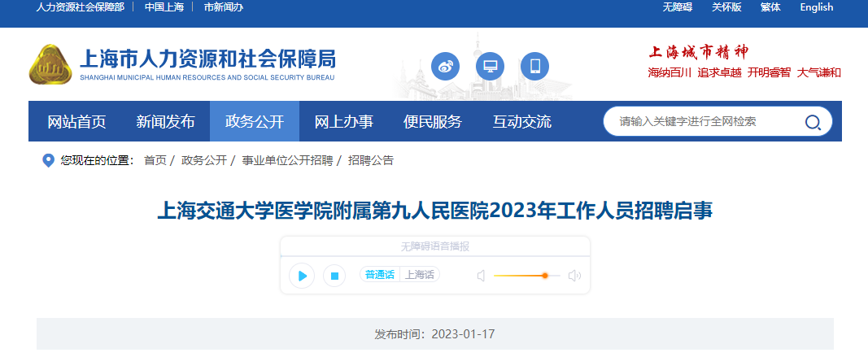Click the 海纳百川 追求卓越 slogan text
This screenshot has width=868, height=357.
pyautogui.click(x=695, y=73)
